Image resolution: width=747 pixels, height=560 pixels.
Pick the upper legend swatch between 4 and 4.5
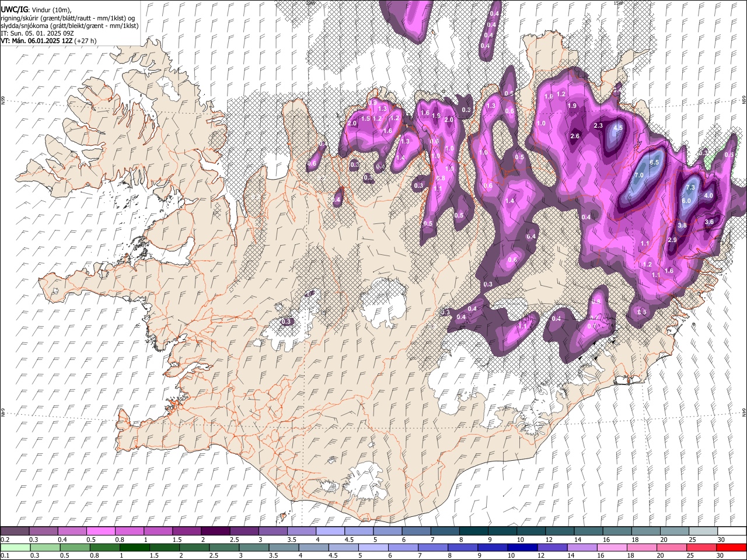pyautogui.click(x=330, y=531)
